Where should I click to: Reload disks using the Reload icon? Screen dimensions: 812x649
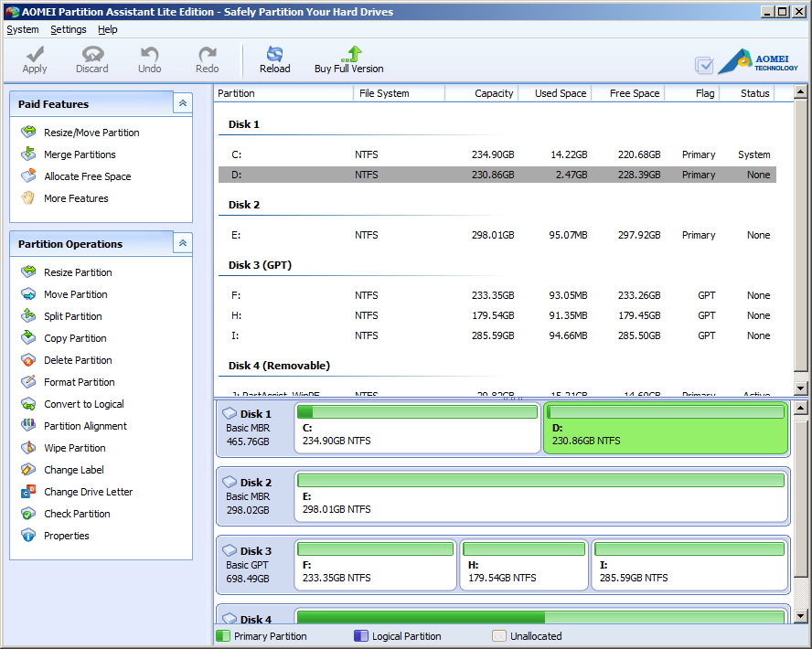click(x=274, y=54)
